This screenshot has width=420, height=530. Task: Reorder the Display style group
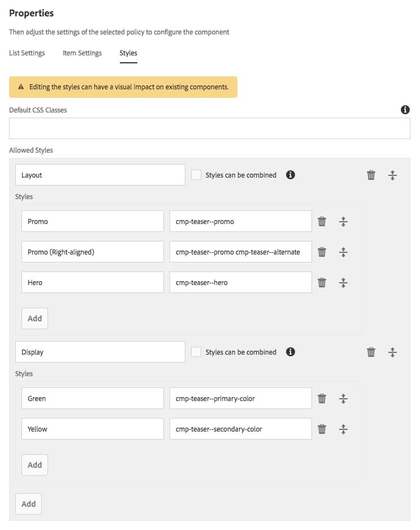click(x=392, y=352)
